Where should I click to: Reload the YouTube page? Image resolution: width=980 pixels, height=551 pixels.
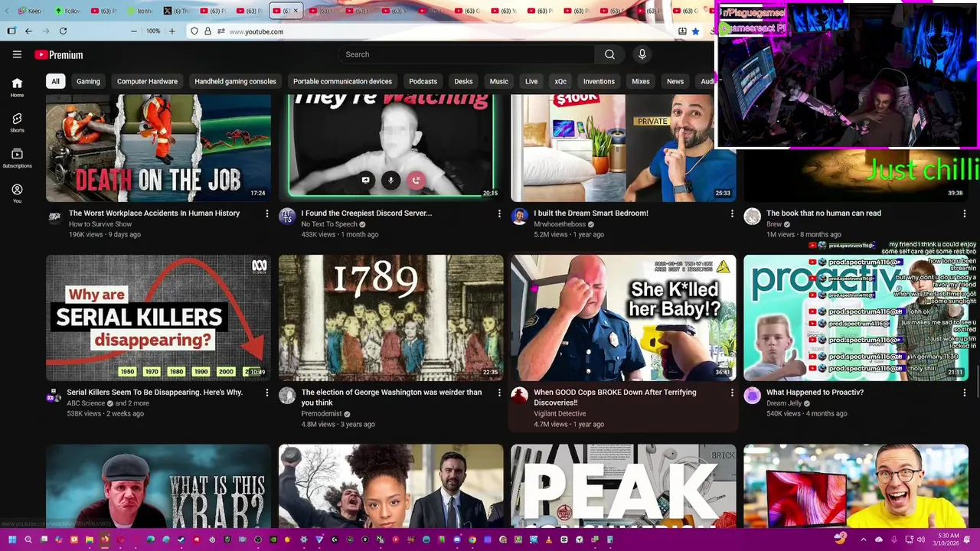coord(63,31)
